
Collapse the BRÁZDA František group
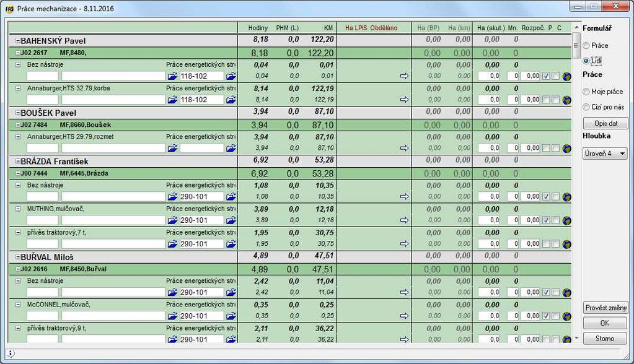[x=18, y=161]
